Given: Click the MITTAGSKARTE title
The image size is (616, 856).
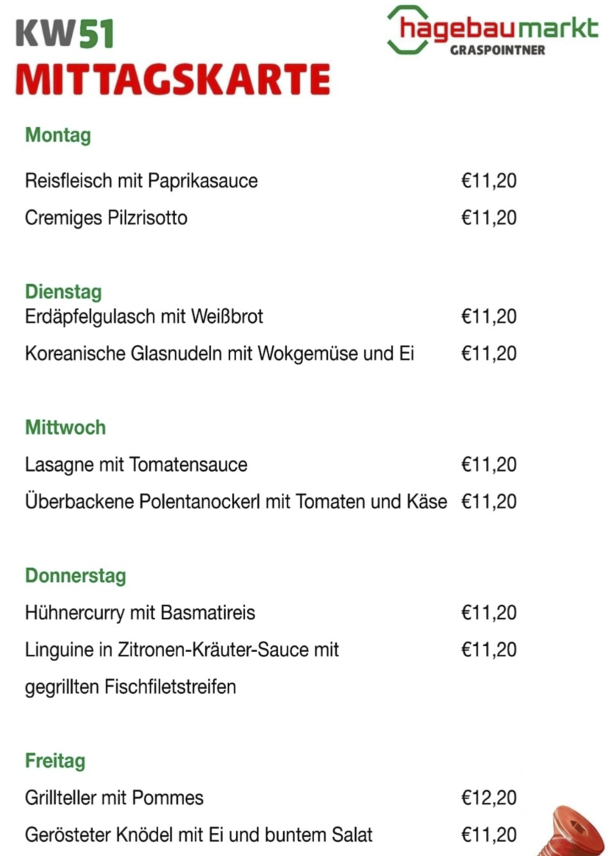Looking at the screenshot, I should 172,79.
